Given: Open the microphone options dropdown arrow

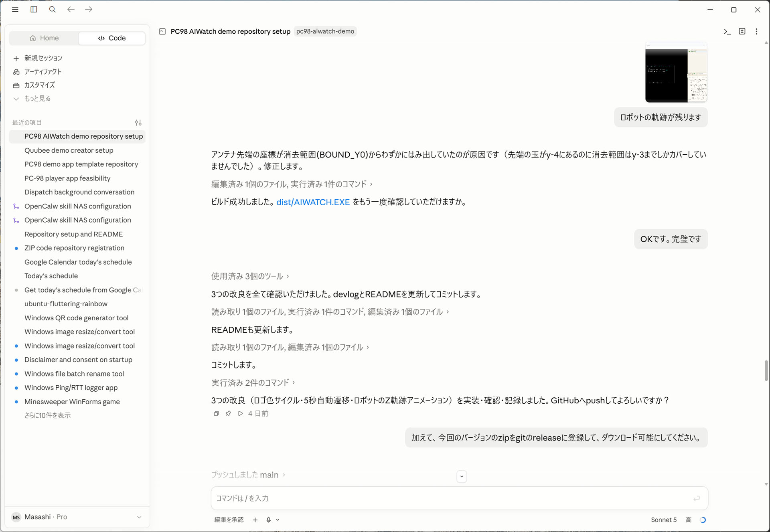Looking at the screenshot, I should (278, 520).
